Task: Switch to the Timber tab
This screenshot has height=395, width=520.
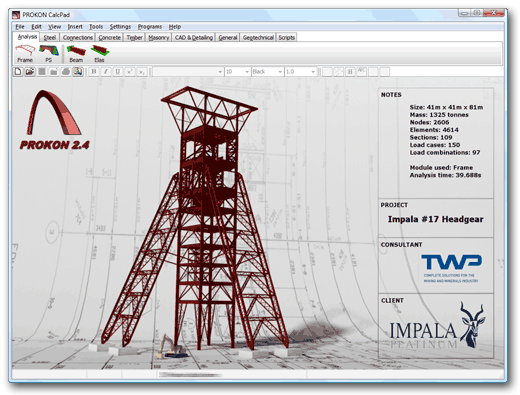Action: point(134,37)
